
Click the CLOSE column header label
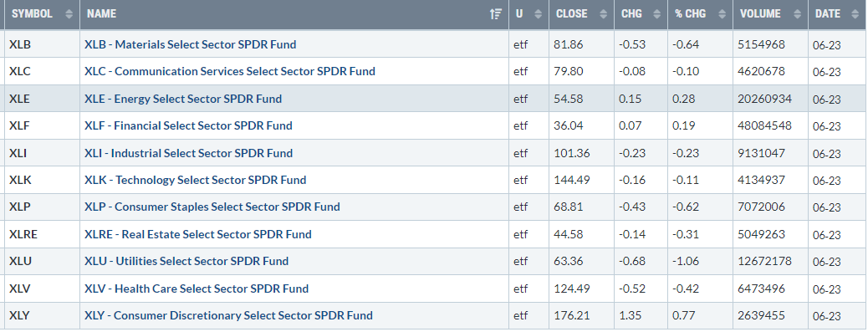tap(572, 14)
